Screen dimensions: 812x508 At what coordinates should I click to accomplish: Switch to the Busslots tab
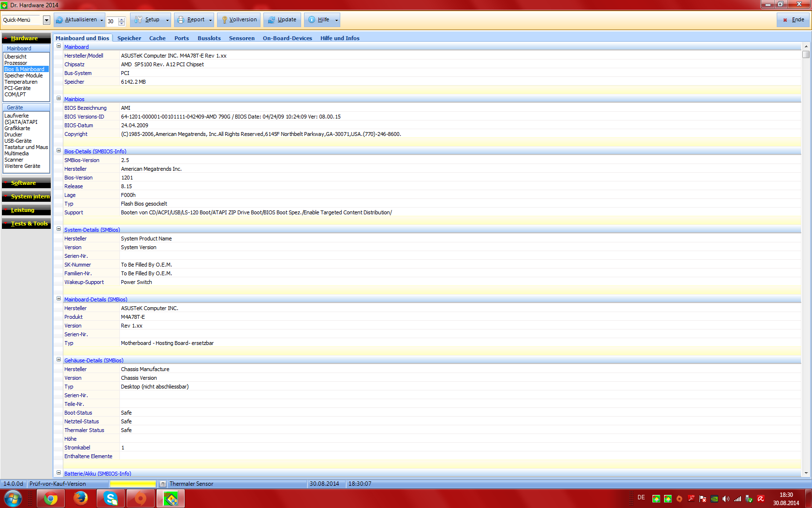tap(209, 38)
